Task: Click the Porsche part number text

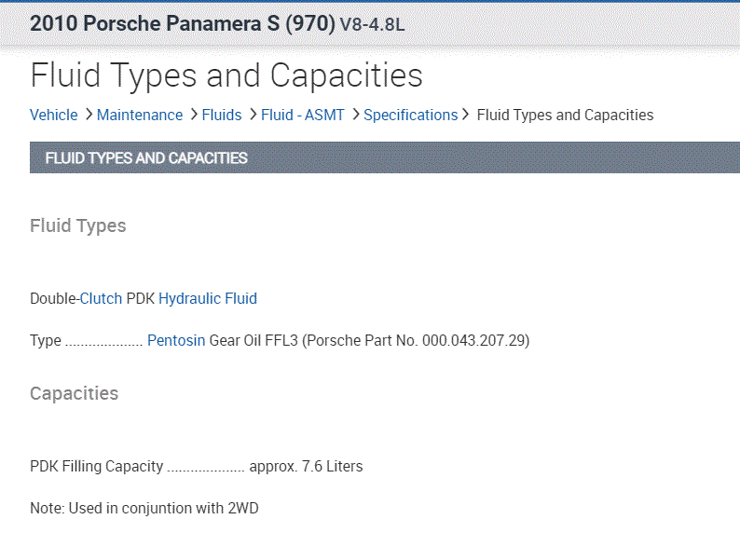Action: pos(475,341)
